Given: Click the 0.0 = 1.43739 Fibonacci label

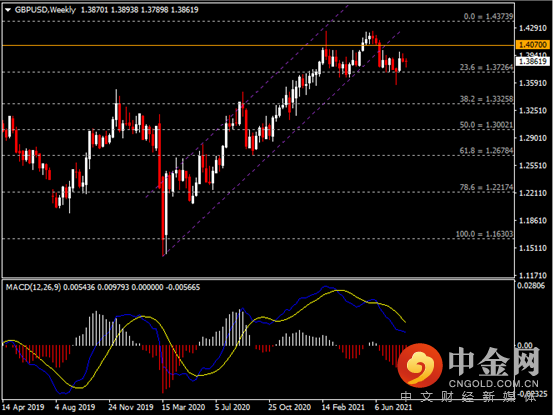Looking at the screenshot, I should (488, 16).
